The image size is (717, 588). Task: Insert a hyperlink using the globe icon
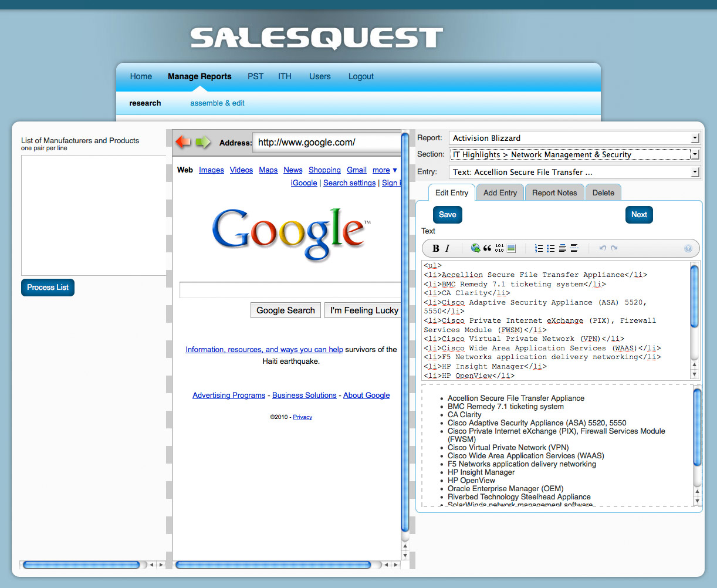click(475, 248)
